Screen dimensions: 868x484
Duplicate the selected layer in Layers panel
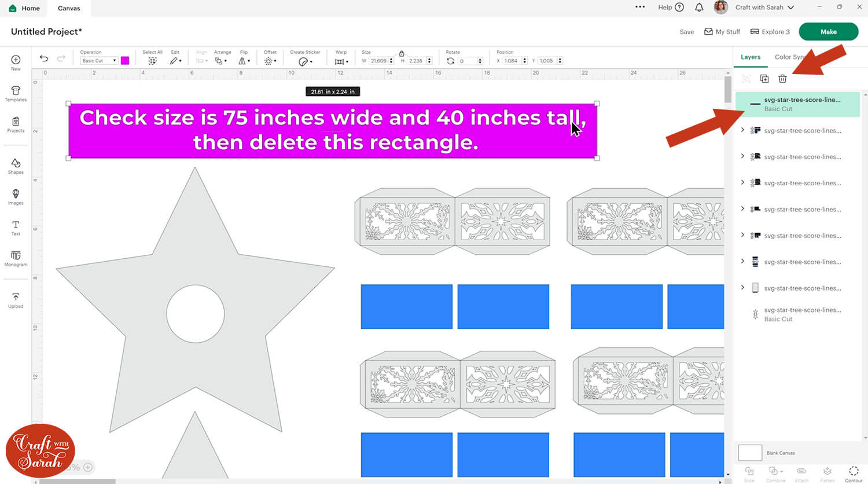point(764,79)
